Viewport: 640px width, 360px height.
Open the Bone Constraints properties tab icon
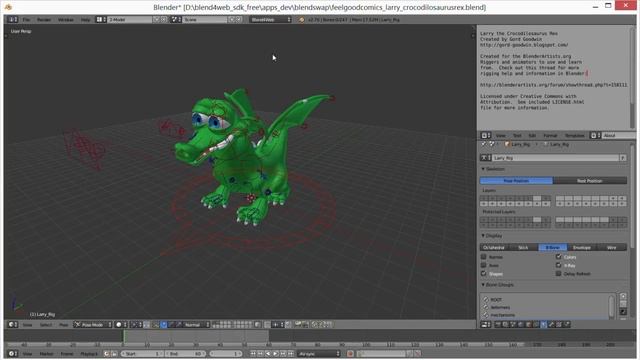(x=558, y=324)
